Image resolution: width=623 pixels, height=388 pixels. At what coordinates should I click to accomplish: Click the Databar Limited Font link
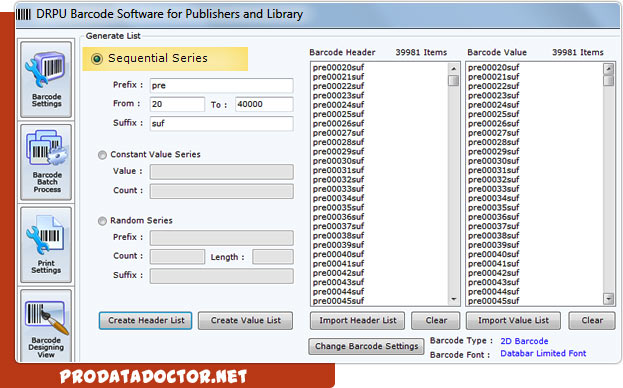(543, 353)
